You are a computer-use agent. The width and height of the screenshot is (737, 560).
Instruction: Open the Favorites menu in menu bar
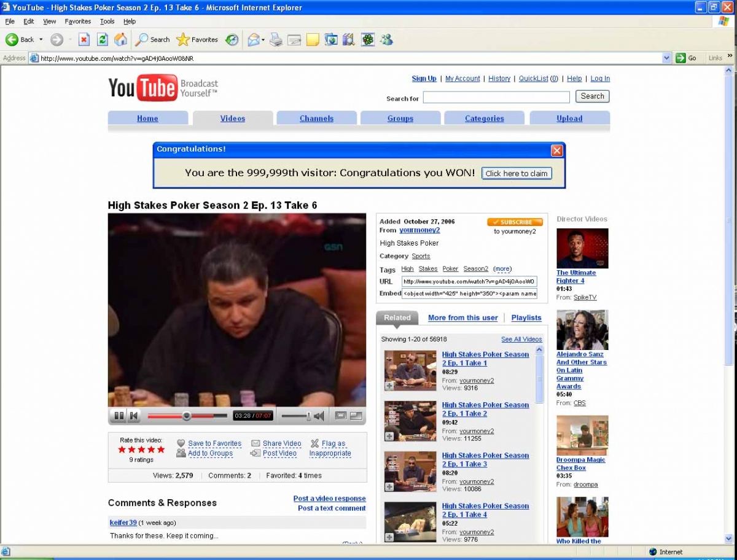click(x=77, y=21)
